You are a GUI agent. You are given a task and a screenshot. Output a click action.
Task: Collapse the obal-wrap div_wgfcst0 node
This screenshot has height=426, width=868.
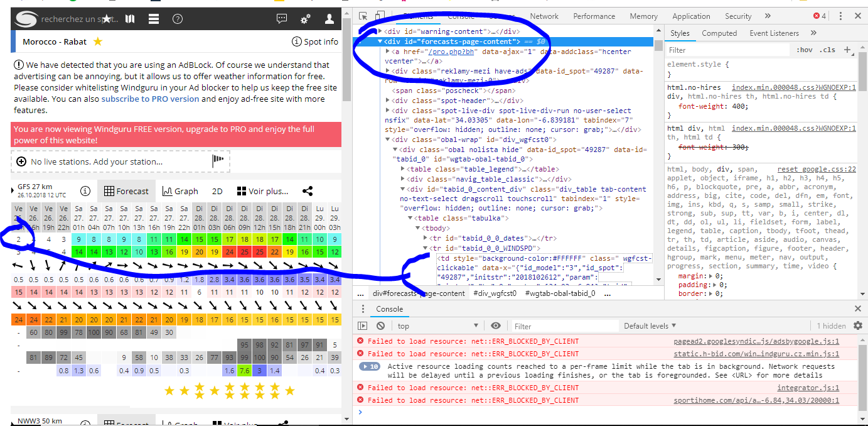(x=387, y=139)
